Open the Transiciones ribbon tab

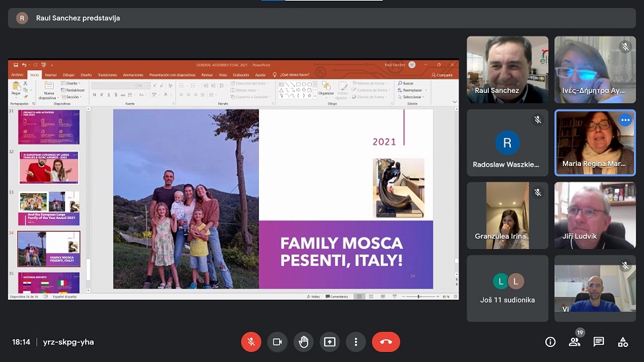click(107, 74)
